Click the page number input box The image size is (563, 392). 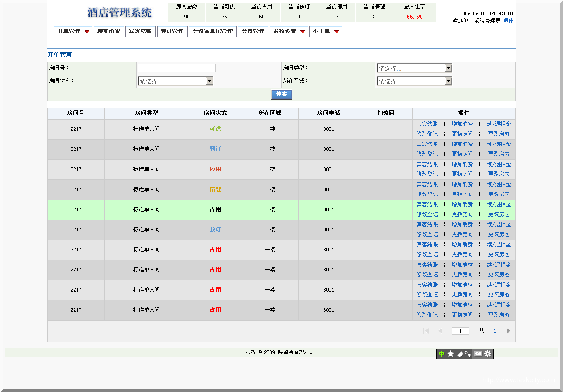460,331
